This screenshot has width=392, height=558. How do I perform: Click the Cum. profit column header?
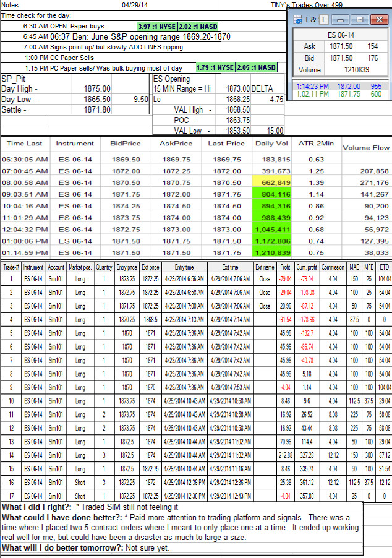(x=307, y=267)
